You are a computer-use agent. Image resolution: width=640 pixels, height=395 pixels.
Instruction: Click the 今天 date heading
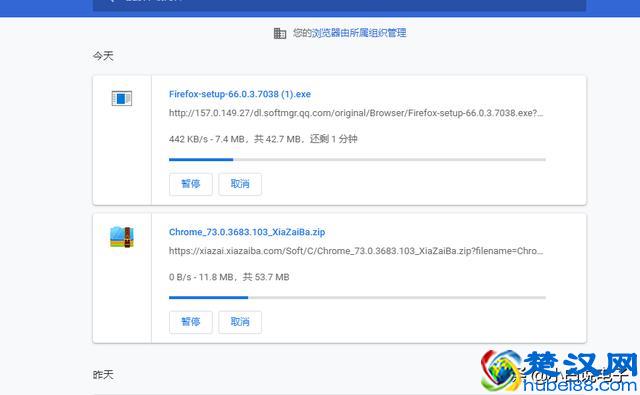pos(103,56)
